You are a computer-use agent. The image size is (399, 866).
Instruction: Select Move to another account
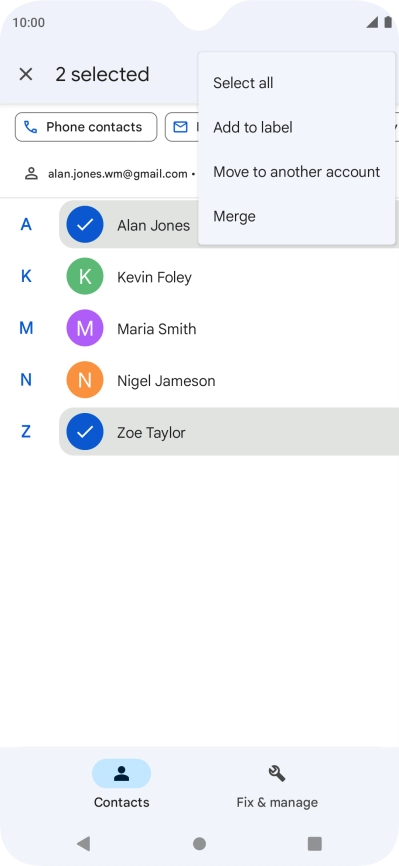pos(296,172)
